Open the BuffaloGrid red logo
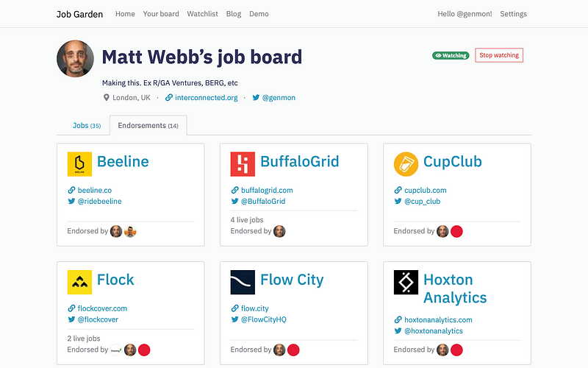588x368 pixels. [x=243, y=164]
